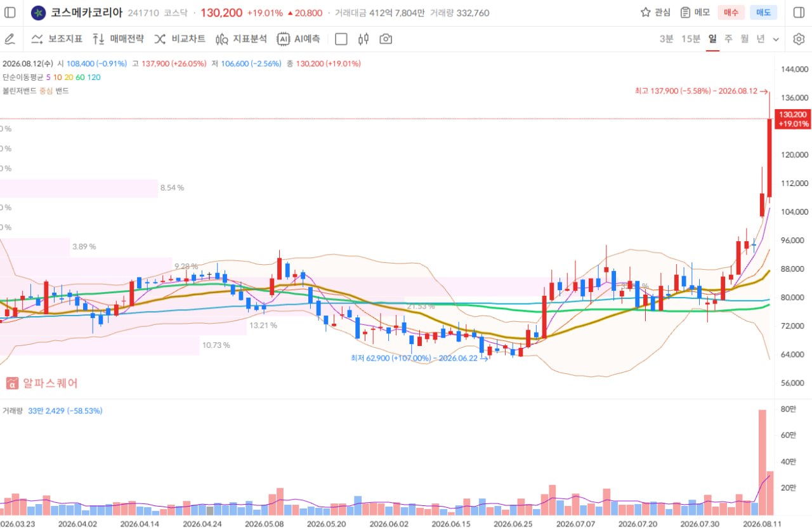
Task: Toggle the left sidebar panel icon
Action: (x=11, y=13)
